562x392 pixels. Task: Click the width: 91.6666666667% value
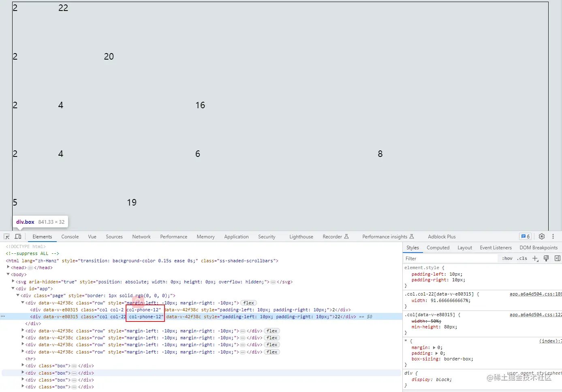point(449,300)
